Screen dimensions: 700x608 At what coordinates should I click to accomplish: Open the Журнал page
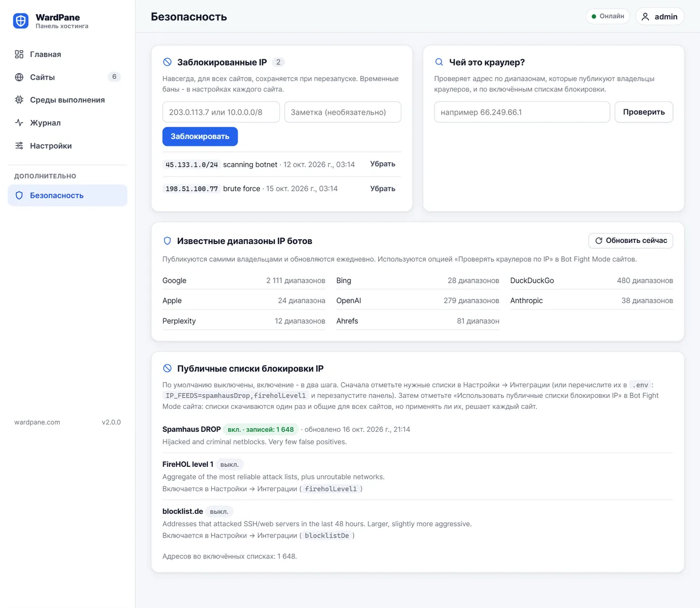(x=67, y=123)
